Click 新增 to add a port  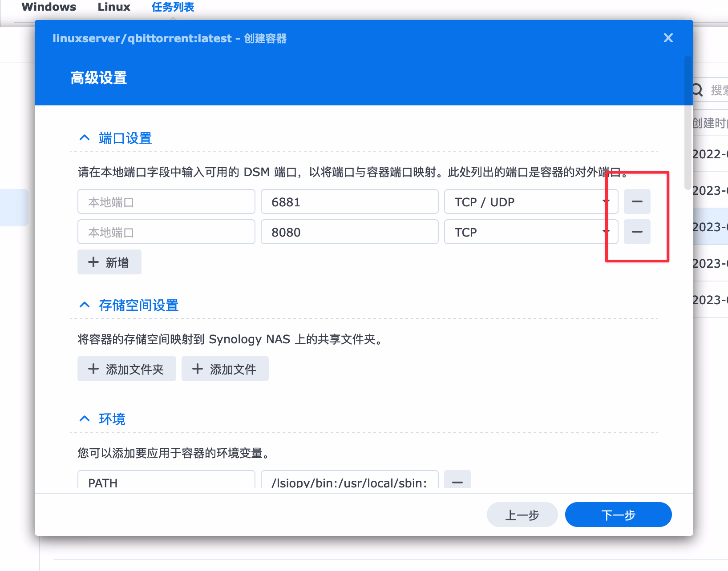coord(109,262)
